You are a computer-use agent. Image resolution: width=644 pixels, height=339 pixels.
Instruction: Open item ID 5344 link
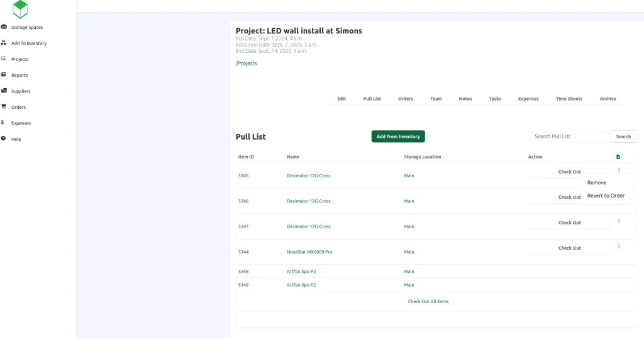coord(243,252)
